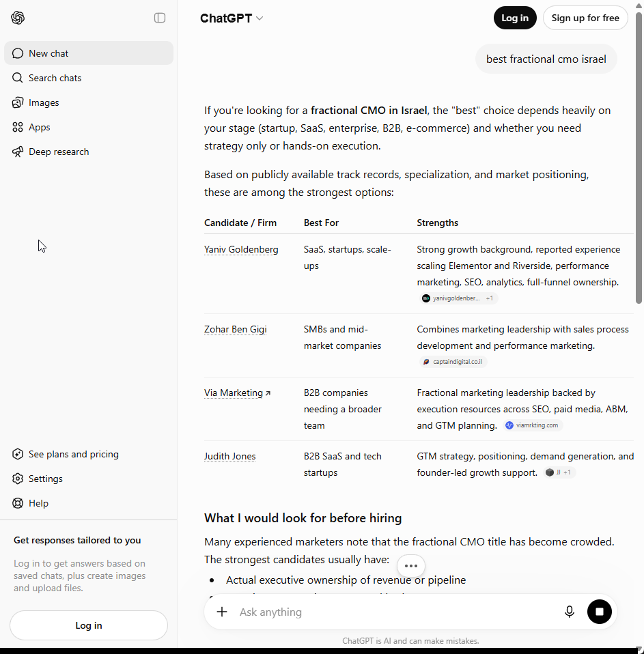Click the scrollbar up arrow
The height and width of the screenshot is (654, 644).
point(639,5)
